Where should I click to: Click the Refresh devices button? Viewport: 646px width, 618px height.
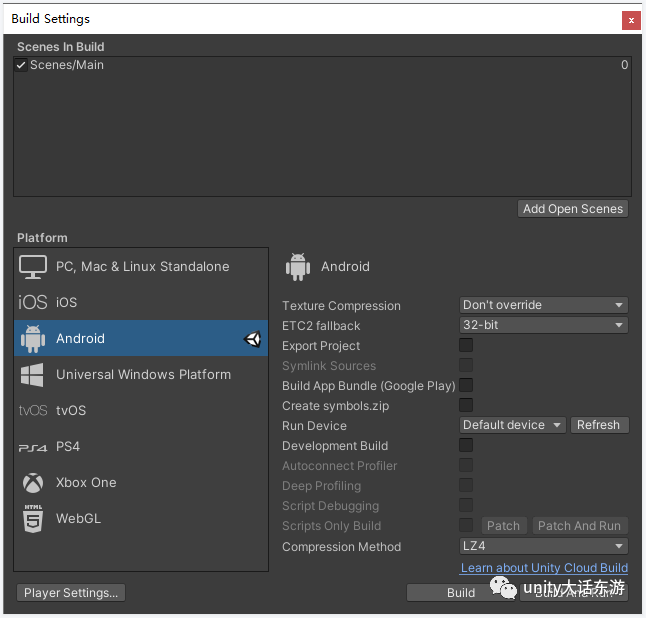tap(599, 425)
